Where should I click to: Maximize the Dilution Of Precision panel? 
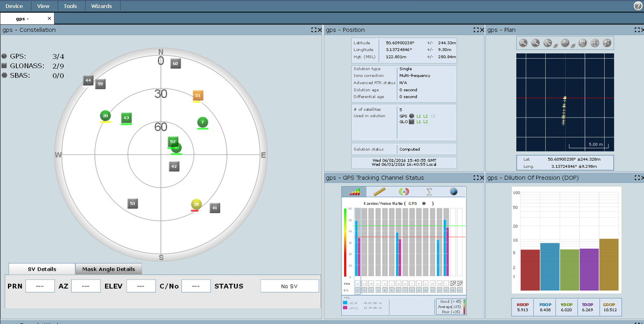click(x=636, y=178)
